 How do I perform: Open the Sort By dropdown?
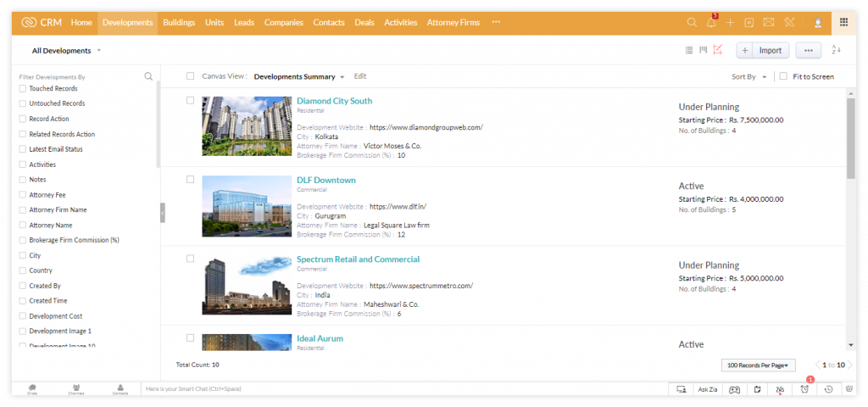(749, 76)
